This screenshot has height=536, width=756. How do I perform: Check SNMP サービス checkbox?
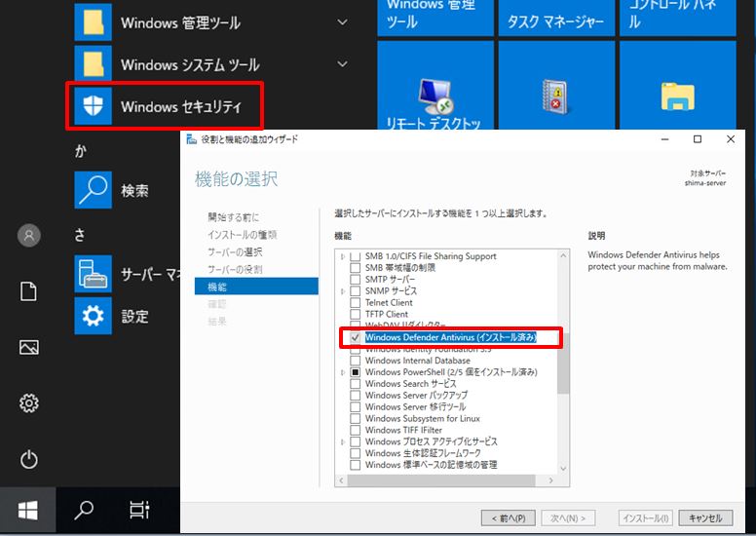pyautogui.click(x=355, y=291)
